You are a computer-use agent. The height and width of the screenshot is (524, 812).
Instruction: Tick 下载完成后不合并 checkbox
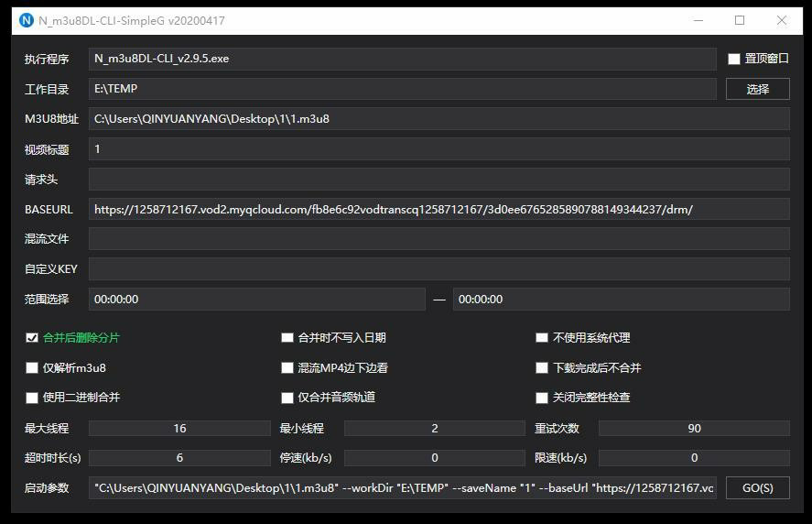point(542,368)
